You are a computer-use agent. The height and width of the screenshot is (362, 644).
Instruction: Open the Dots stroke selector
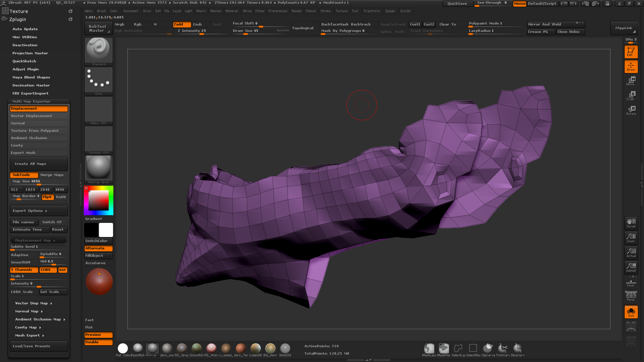pyautogui.click(x=99, y=81)
